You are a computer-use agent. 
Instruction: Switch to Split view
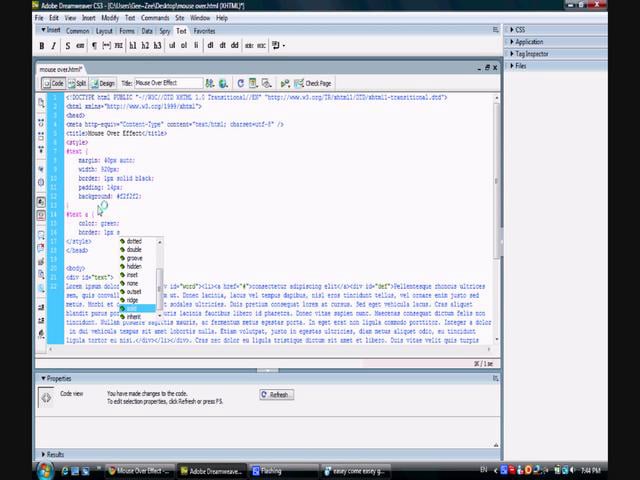(79, 83)
